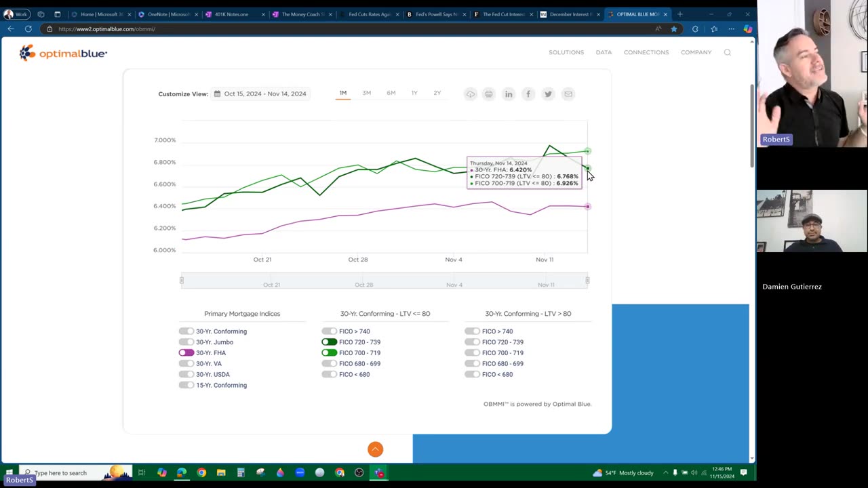Click the FHA data point on Nov 14
This screenshot has width=868, height=488.
coord(587,206)
